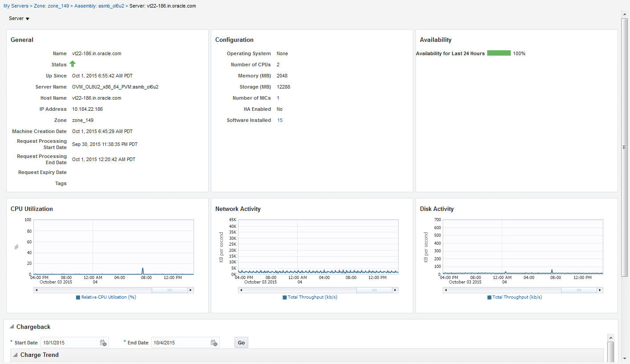Click the Number of CPUs value 2
The width and height of the screenshot is (630, 364).
click(x=278, y=65)
